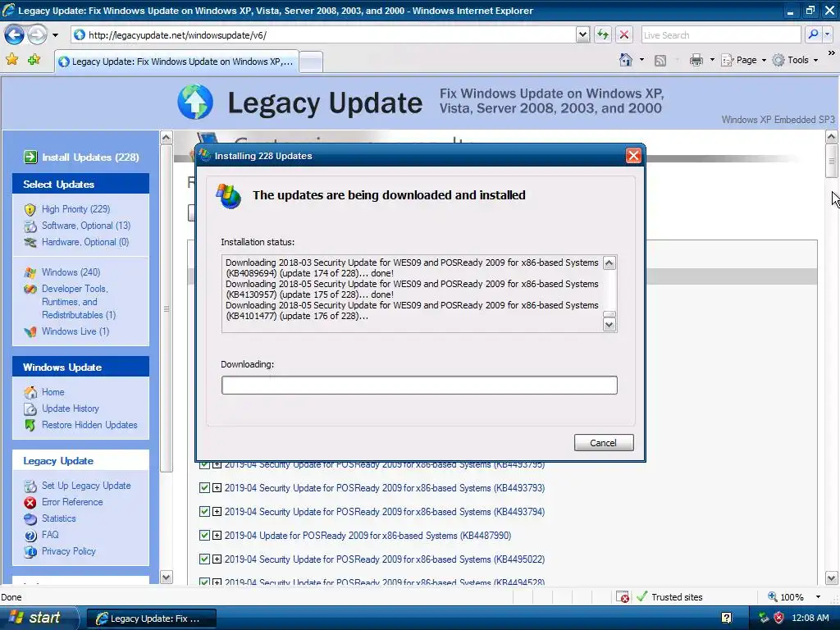Click the FAQ question mark icon
The width and height of the screenshot is (840, 630).
(x=30, y=535)
